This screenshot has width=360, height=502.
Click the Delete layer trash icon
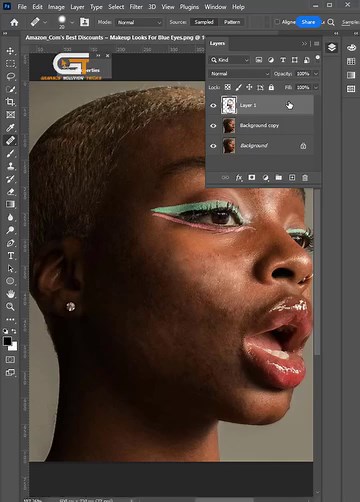(305, 178)
